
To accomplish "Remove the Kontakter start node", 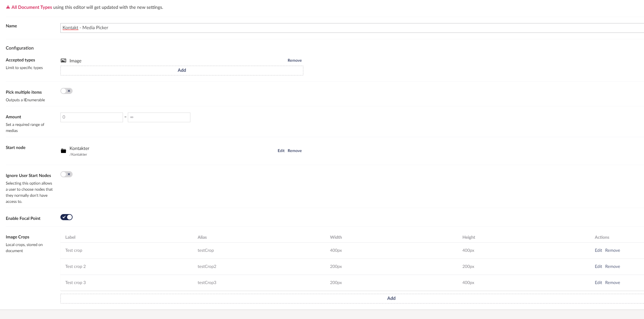I will [295, 151].
